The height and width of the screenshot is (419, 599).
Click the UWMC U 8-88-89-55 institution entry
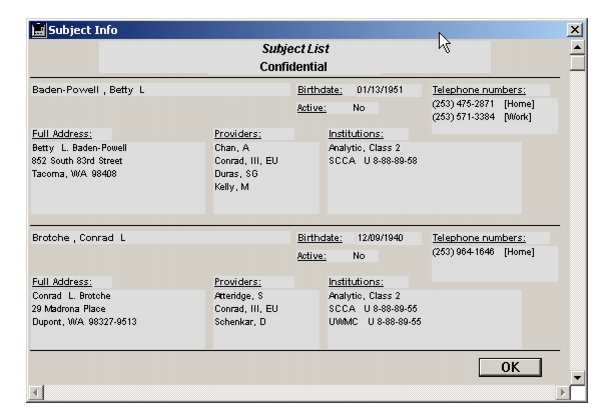coord(375,322)
